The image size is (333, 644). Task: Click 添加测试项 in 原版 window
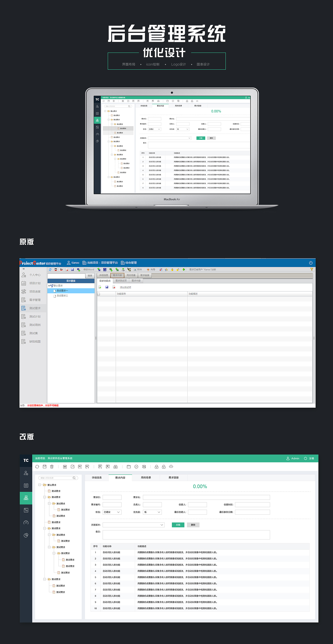coord(125,287)
